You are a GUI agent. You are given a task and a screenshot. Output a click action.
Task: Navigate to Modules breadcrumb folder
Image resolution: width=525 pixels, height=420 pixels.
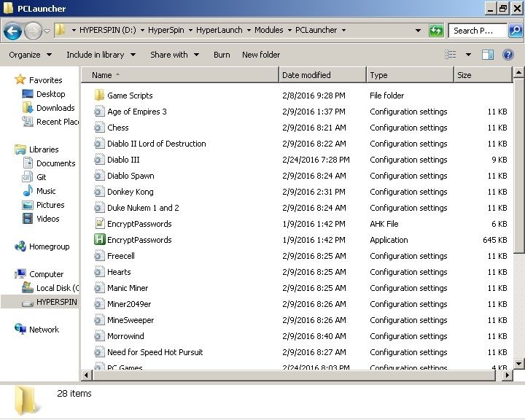point(269,30)
